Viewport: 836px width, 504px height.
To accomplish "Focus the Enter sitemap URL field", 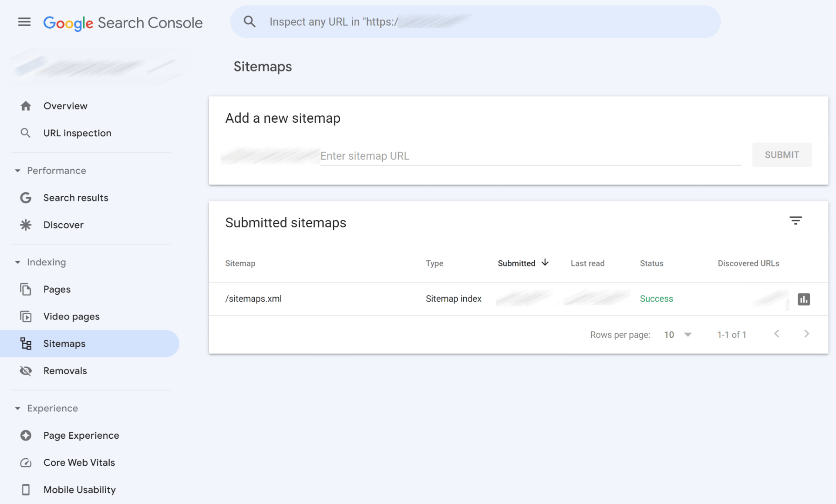I will (531, 156).
